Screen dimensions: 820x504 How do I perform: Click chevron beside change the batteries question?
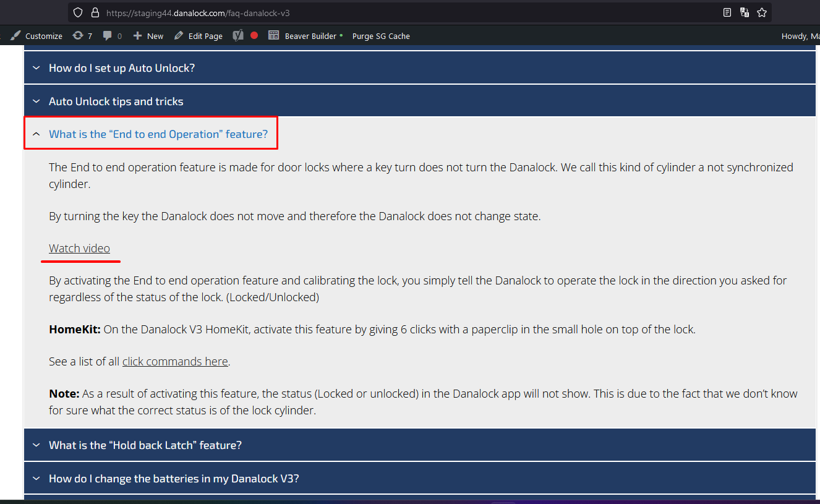36,479
